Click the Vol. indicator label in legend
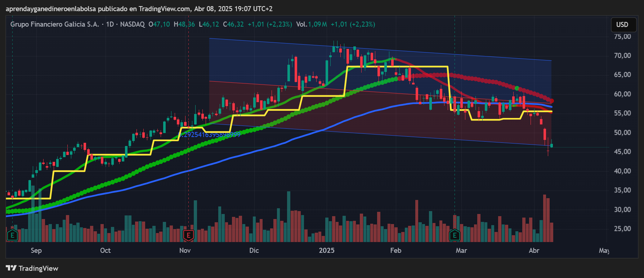The image size is (644, 278). pos(301,24)
